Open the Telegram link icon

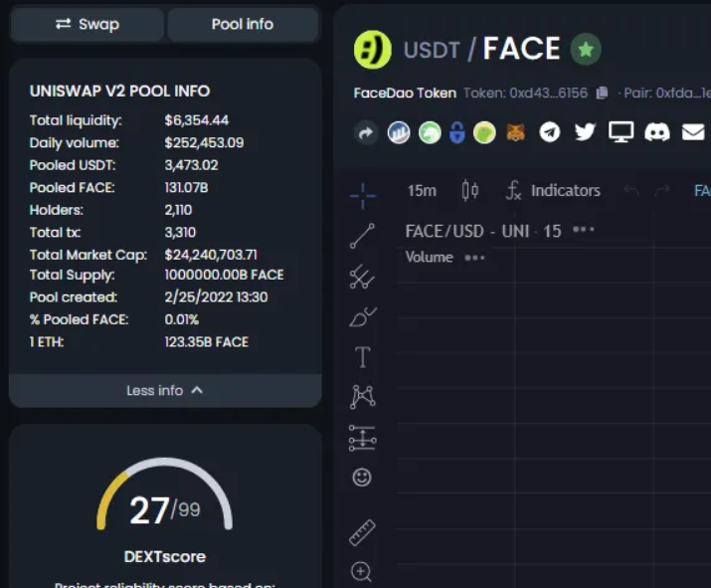tap(550, 132)
